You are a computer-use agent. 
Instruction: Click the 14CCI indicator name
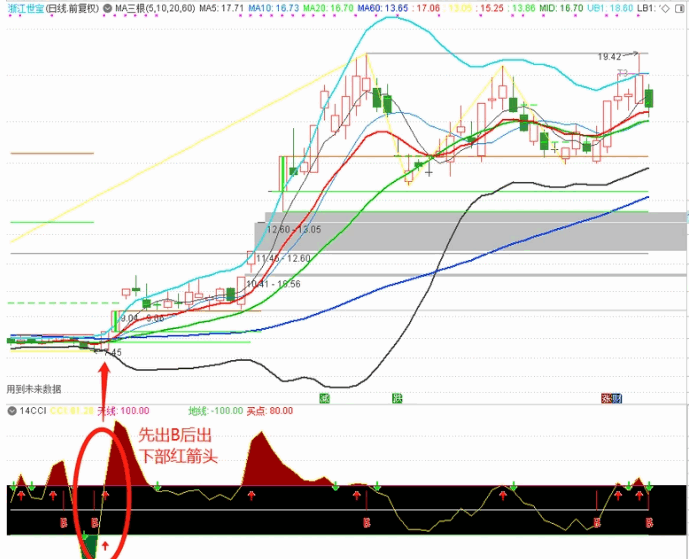point(33,411)
